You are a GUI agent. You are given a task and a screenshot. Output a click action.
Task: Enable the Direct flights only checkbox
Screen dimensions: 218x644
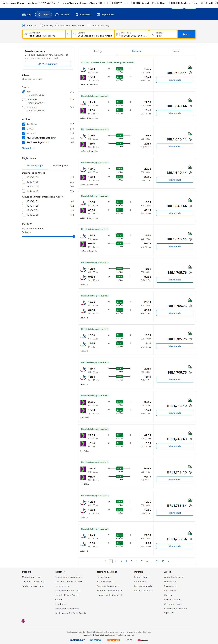(x=89, y=26)
